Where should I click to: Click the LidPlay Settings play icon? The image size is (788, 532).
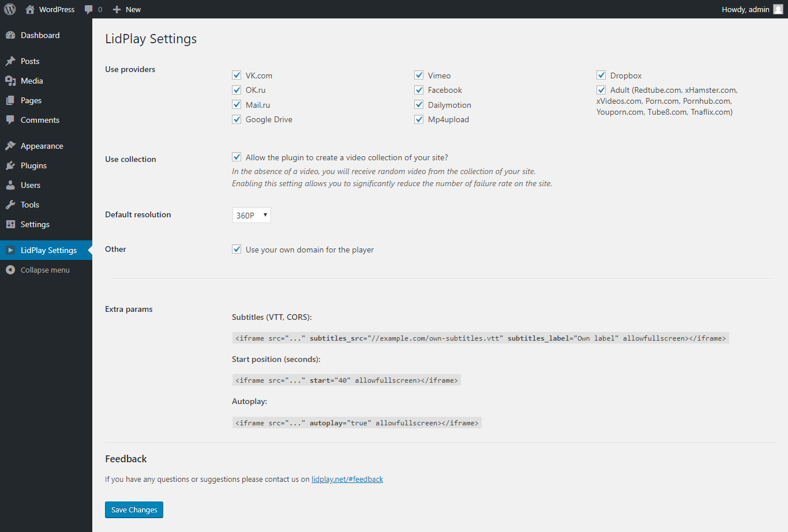click(x=10, y=250)
